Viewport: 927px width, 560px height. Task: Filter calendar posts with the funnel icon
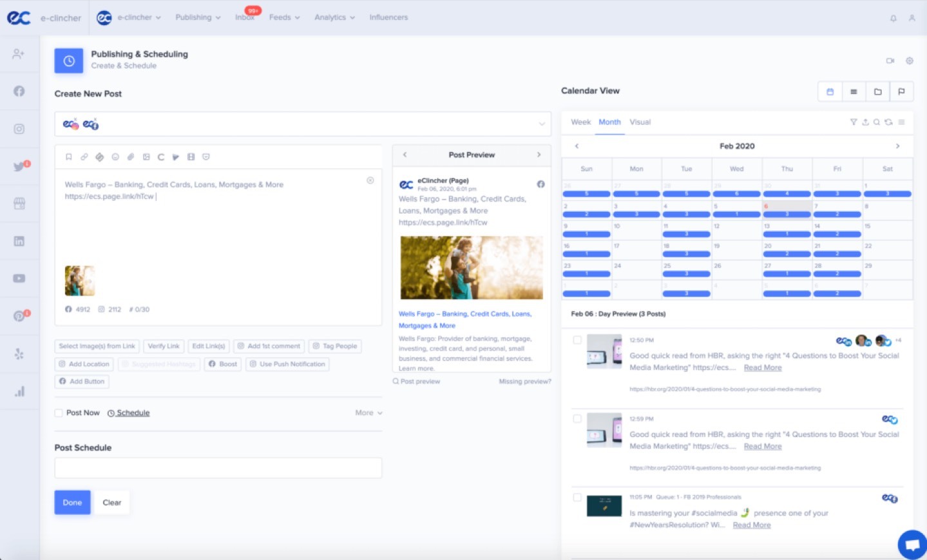(854, 122)
